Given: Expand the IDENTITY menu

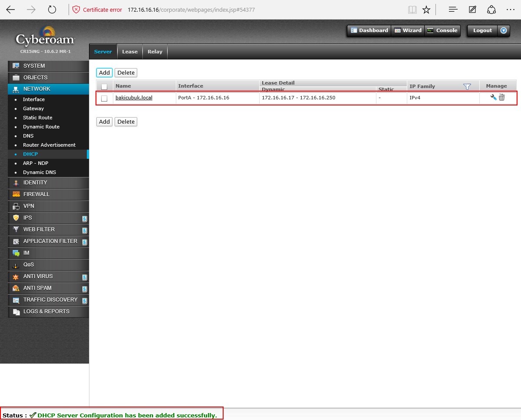Looking at the screenshot, I should point(48,183).
